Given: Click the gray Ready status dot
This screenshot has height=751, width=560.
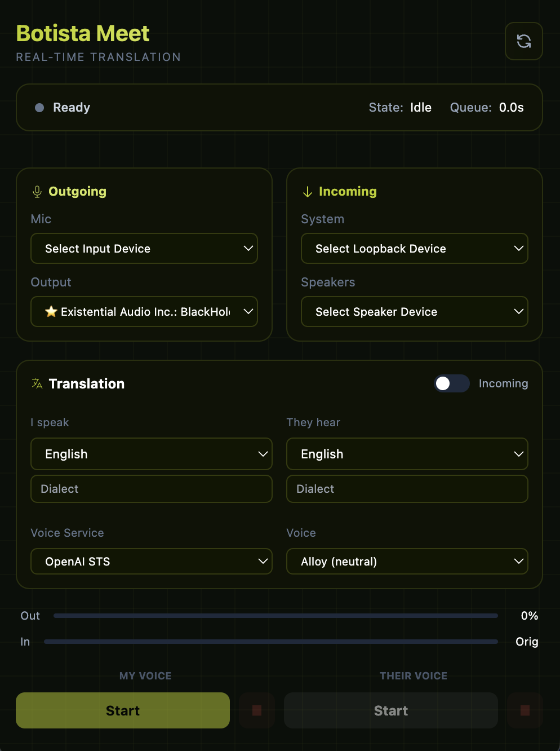Looking at the screenshot, I should [39, 108].
